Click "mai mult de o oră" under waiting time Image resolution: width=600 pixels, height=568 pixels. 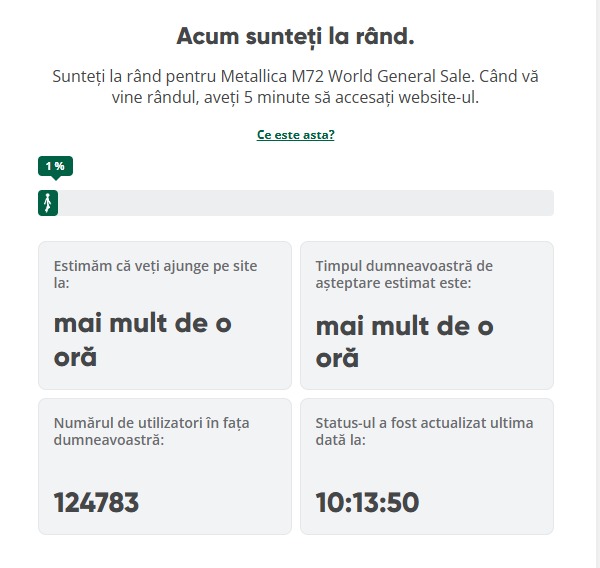tap(405, 340)
